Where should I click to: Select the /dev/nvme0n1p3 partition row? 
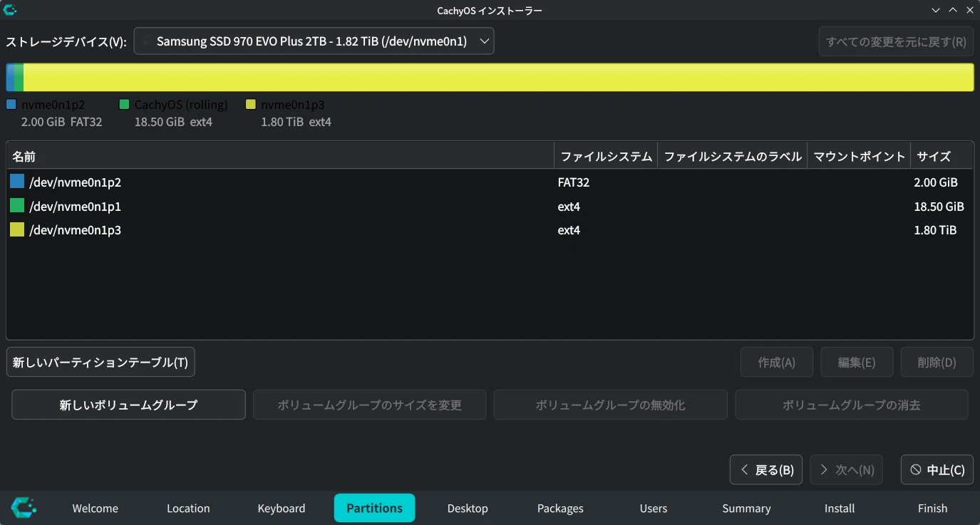click(x=285, y=230)
